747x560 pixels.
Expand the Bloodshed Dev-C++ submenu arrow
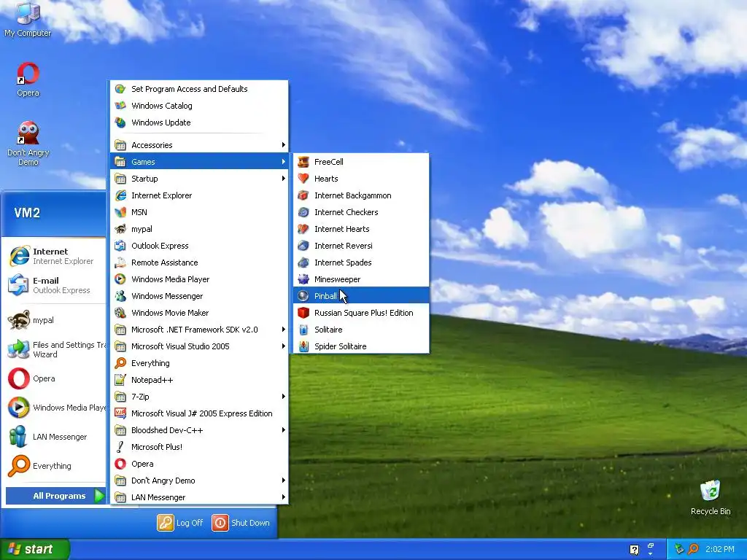coord(284,430)
